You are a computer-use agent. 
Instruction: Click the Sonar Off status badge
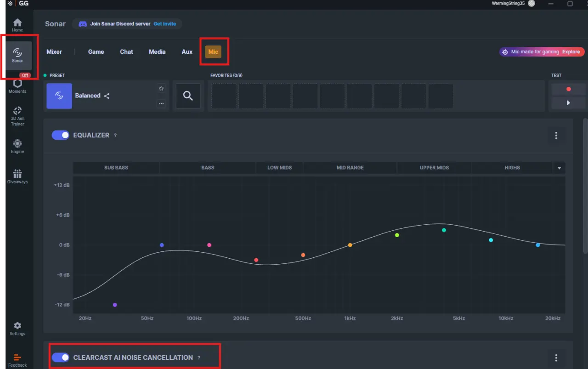click(x=25, y=75)
